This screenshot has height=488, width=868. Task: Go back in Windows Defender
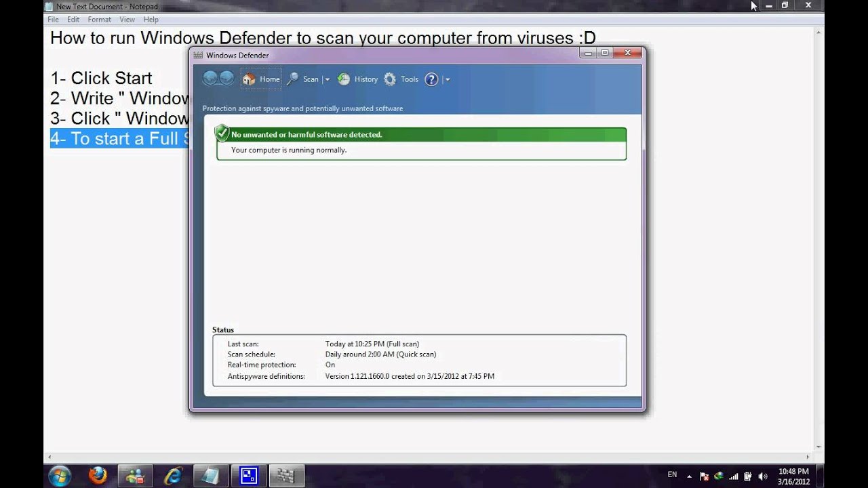210,79
